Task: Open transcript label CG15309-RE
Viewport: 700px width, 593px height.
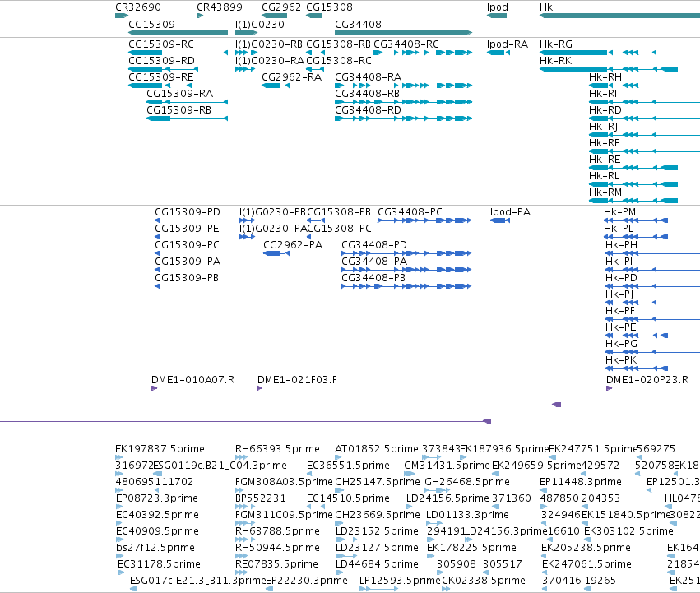Action: tap(161, 76)
